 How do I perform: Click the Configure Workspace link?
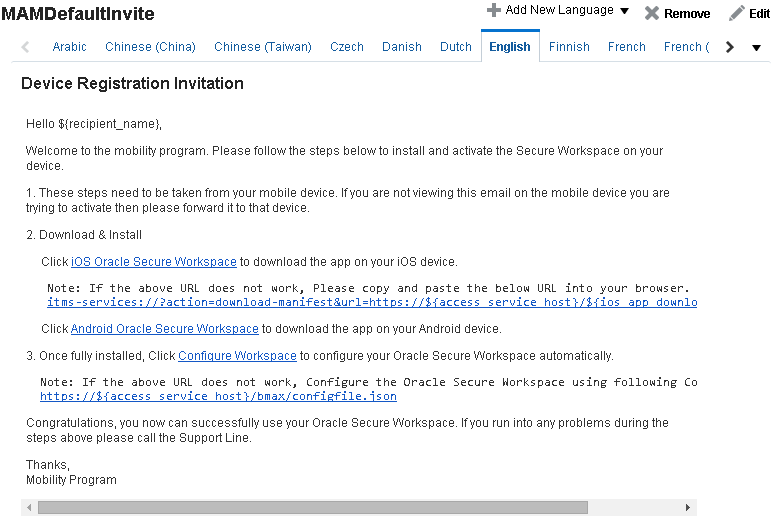point(237,356)
